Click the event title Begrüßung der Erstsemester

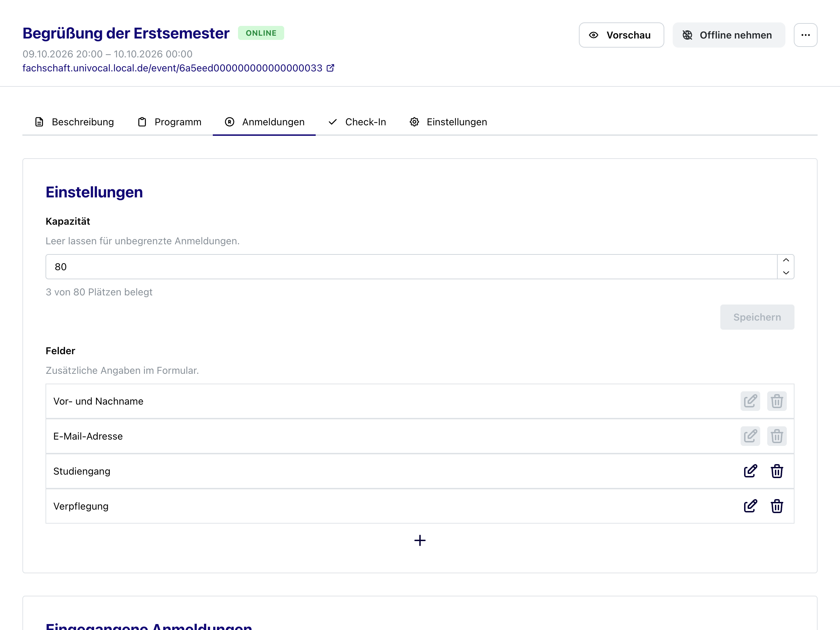pyautogui.click(x=126, y=33)
